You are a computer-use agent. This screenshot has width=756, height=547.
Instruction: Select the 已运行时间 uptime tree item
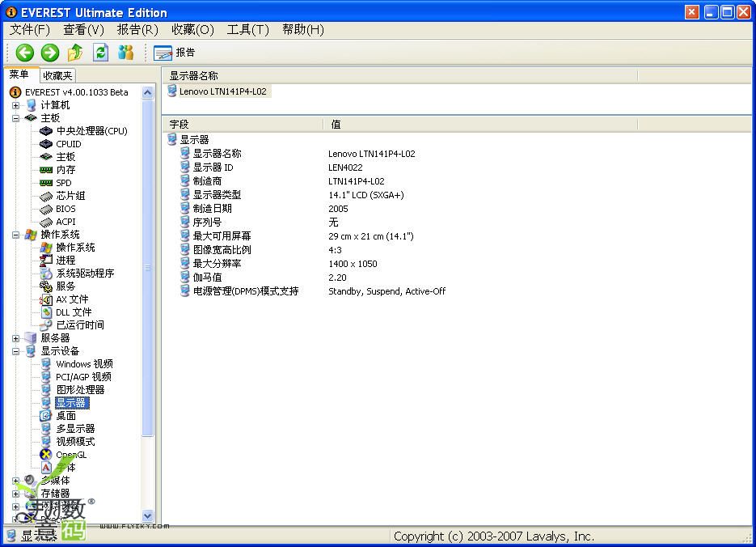[80, 325]
